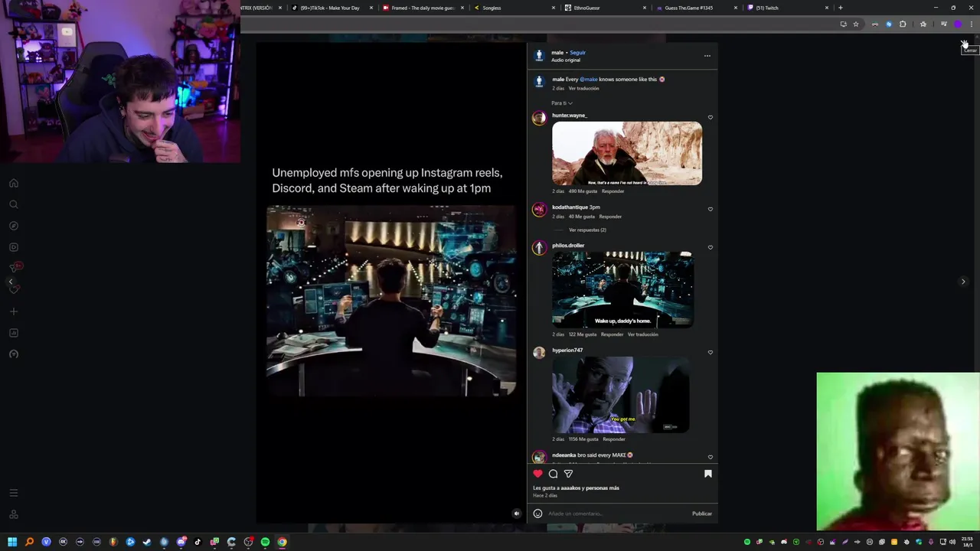Viewport: 980px width, 551px height.
Task: Toggle the reel's mute speaker button
Action: coord(516,514)
